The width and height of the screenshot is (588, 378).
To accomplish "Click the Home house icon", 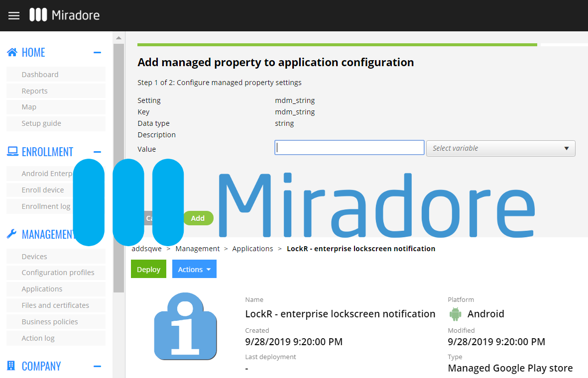I will (x=12, y=52).
